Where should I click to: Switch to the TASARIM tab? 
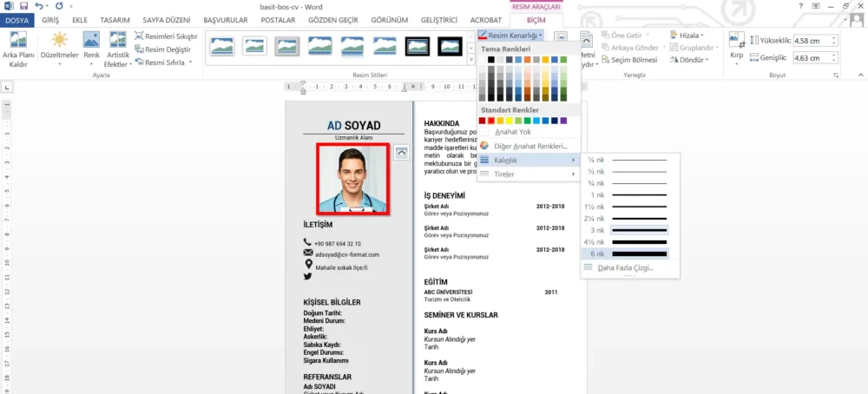[115, 20]
